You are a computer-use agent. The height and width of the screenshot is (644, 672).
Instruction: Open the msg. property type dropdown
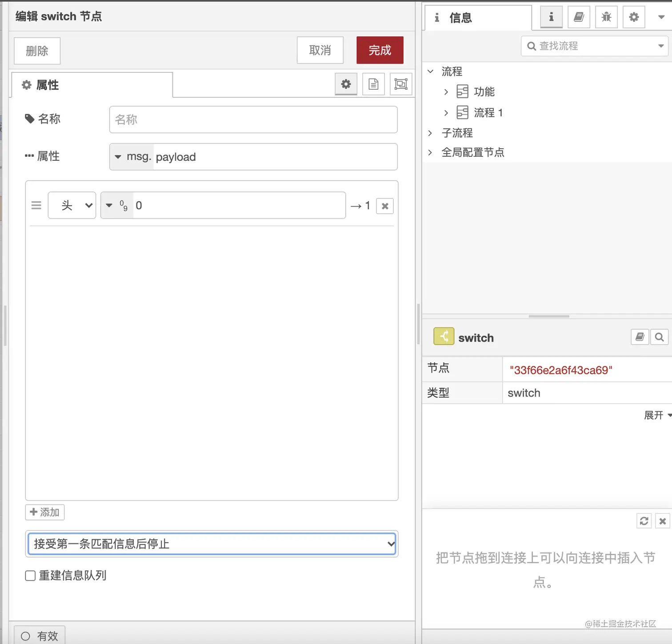point(132,157)
